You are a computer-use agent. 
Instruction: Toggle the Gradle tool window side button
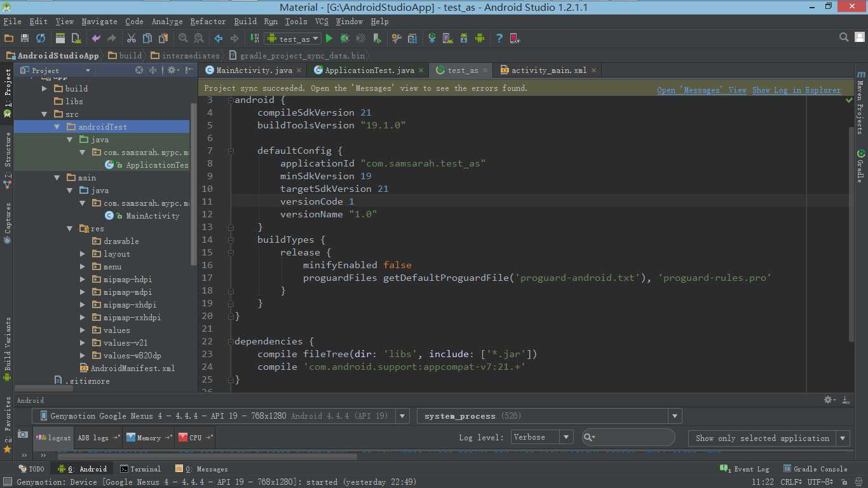click(860, 166)
